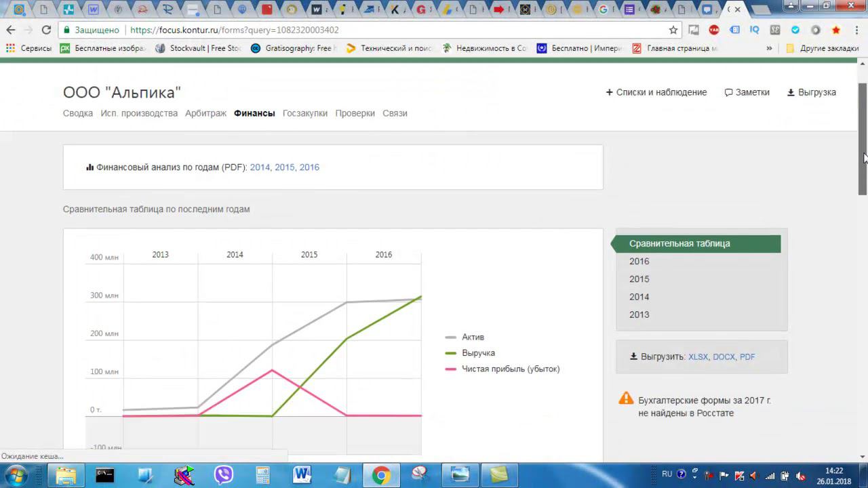Select Сравнительная таблица in the sidebar
868x488 pixels.
[696, 243]
